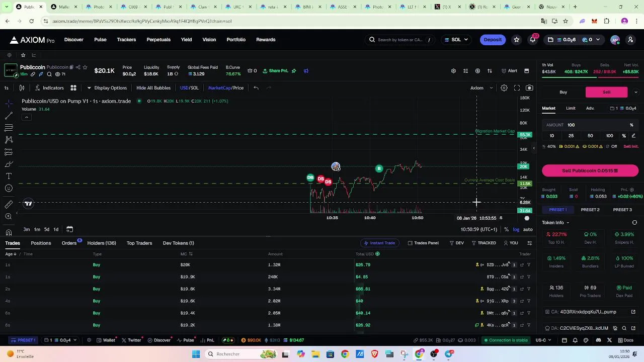Open the Brave browser from the taskbar
This screenshot has height=362, width=644.
(374, 354)
